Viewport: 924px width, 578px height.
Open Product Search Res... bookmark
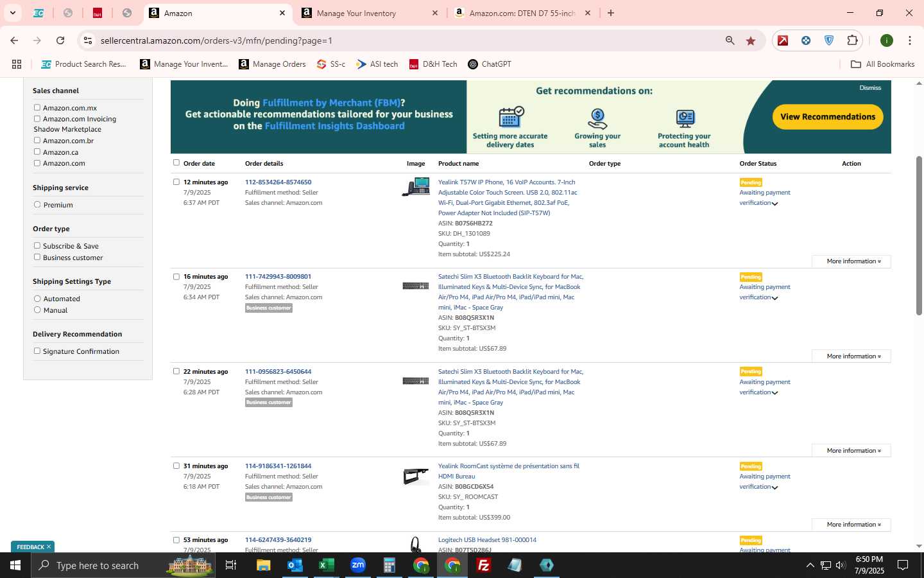coord(83,64)
